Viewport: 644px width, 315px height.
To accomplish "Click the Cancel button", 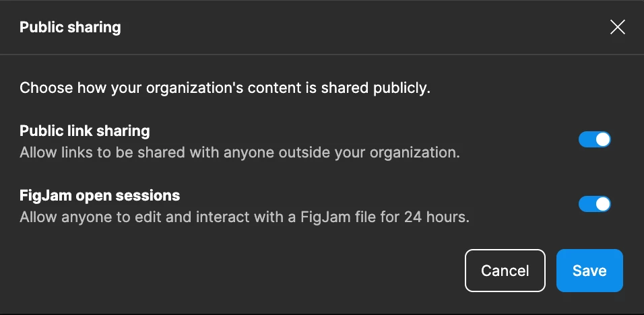I will [505, 271].
